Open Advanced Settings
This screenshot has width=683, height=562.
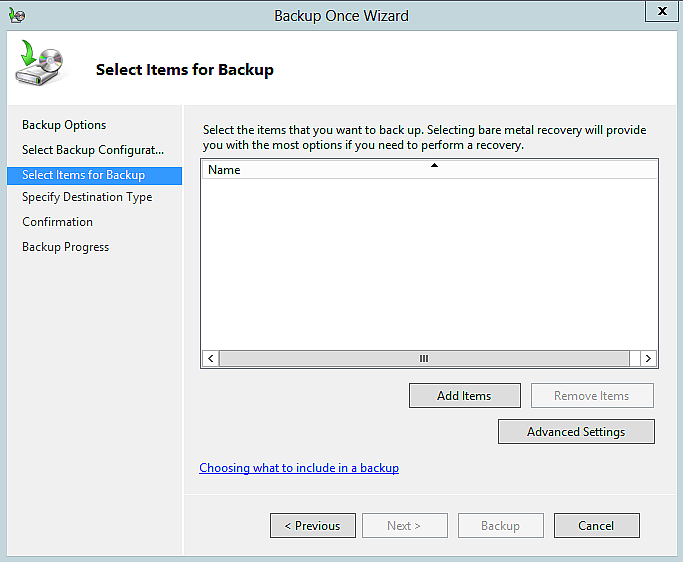click(576, 432)
